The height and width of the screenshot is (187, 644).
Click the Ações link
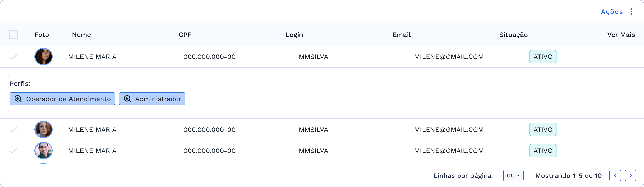(x=612, y=12)
